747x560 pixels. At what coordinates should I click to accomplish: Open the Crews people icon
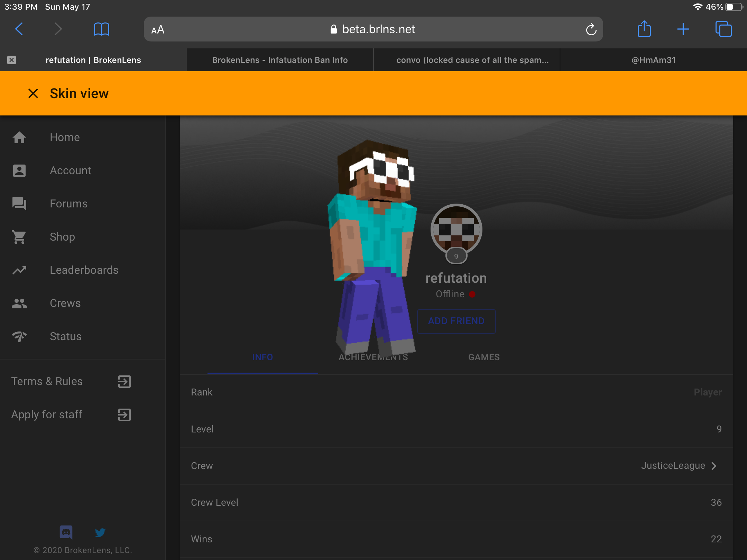point(19,303)
